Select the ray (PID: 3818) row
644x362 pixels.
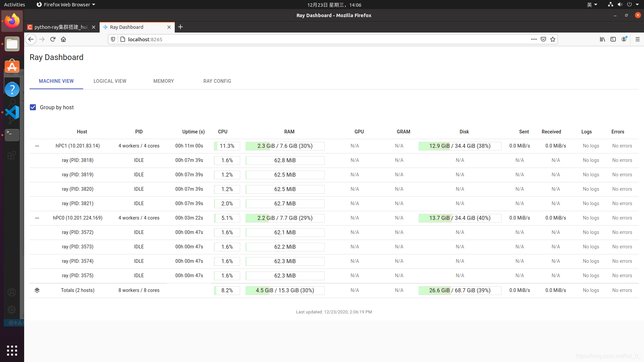[334, 160]
